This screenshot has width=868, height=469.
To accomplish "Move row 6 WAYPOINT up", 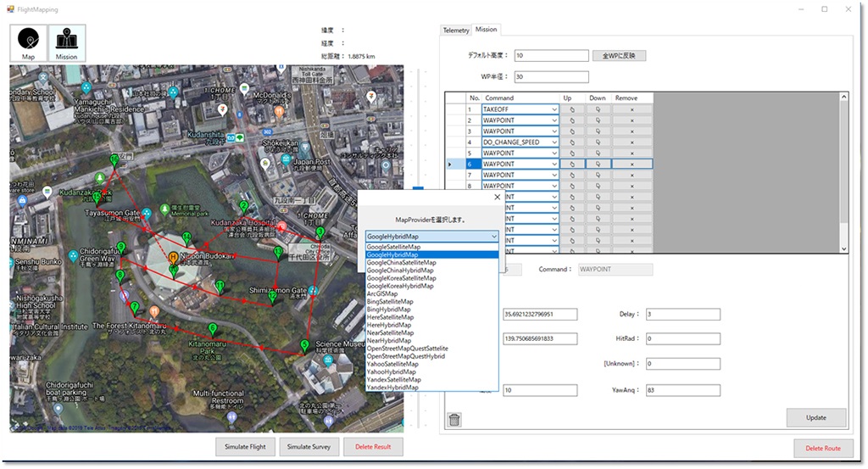I will tap(572, 164).
